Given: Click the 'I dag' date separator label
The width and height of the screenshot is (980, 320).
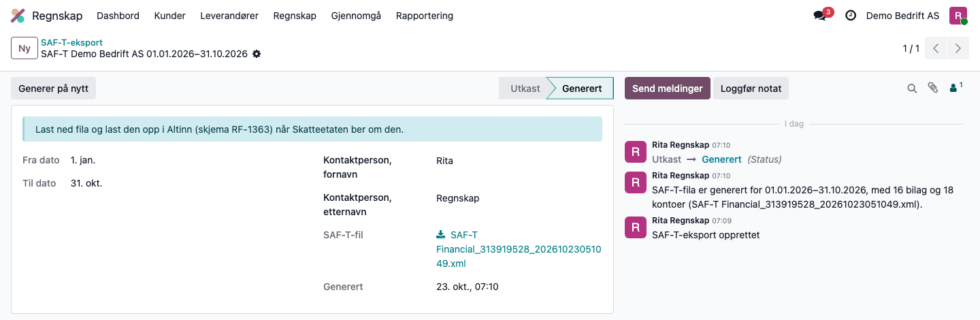Looking at the screenshot, I should tap(794, 125).
